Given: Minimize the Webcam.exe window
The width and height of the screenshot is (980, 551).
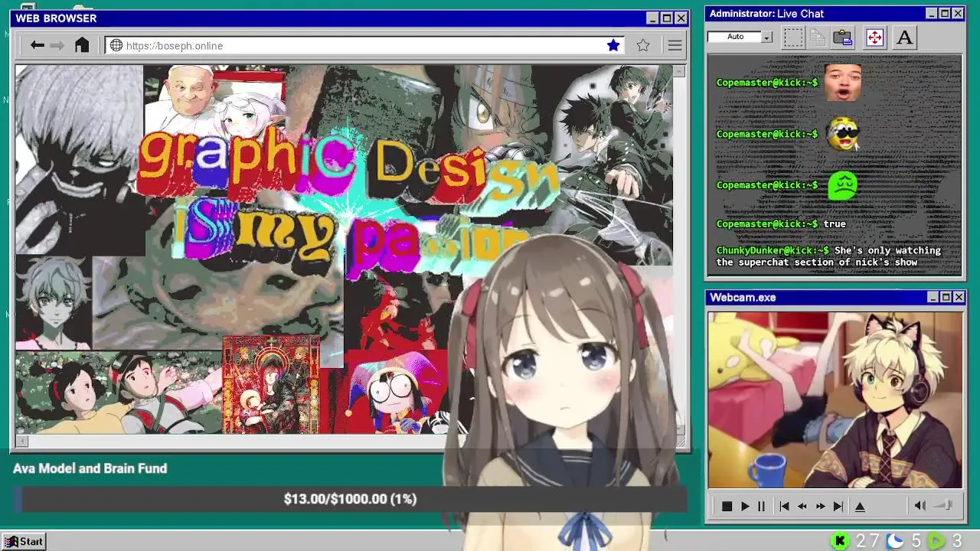Looking at the screenshot, I should click(x=933, y=297).
